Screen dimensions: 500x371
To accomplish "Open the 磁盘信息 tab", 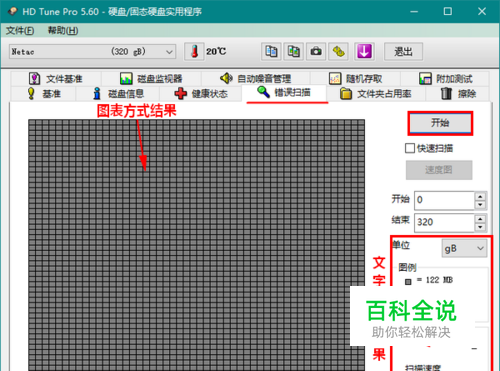I will pyautogui.click(x=118, y=94).
